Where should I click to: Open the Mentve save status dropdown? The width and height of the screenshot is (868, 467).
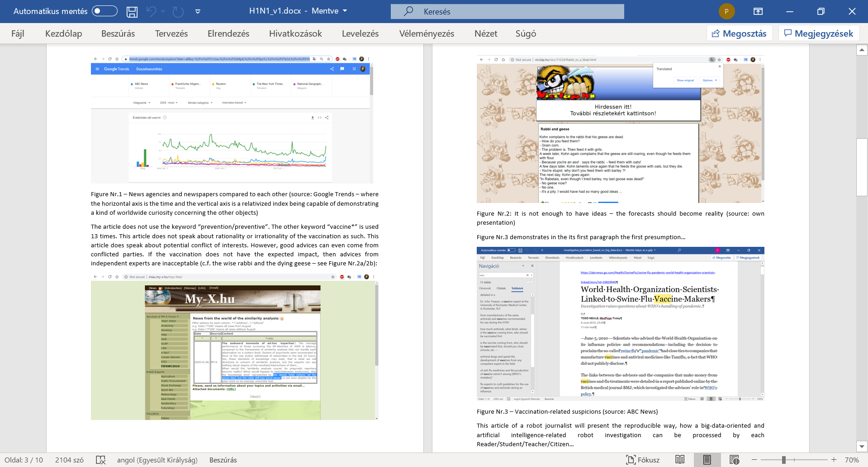329,11
